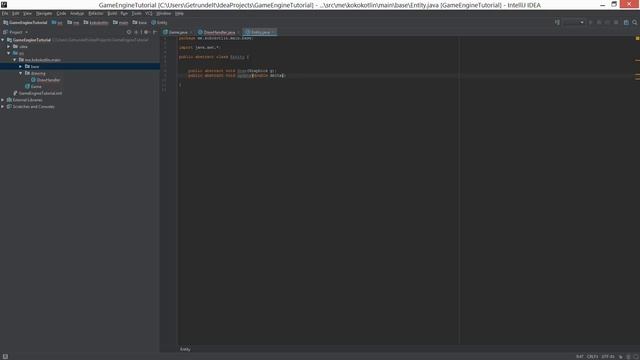640x360 pixels.
Task: Click the base breadcrumb in navigation bar
Action: 140,22
